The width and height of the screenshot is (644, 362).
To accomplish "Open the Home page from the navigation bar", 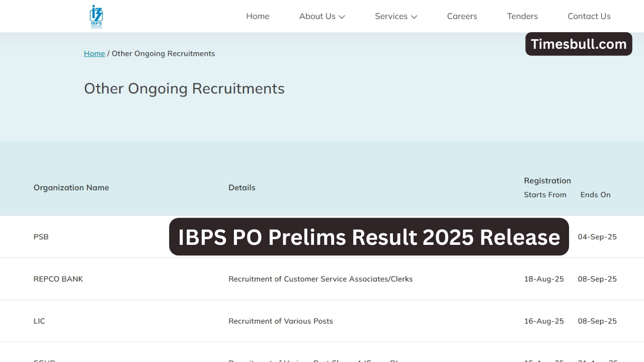I will tap(258, 16).
